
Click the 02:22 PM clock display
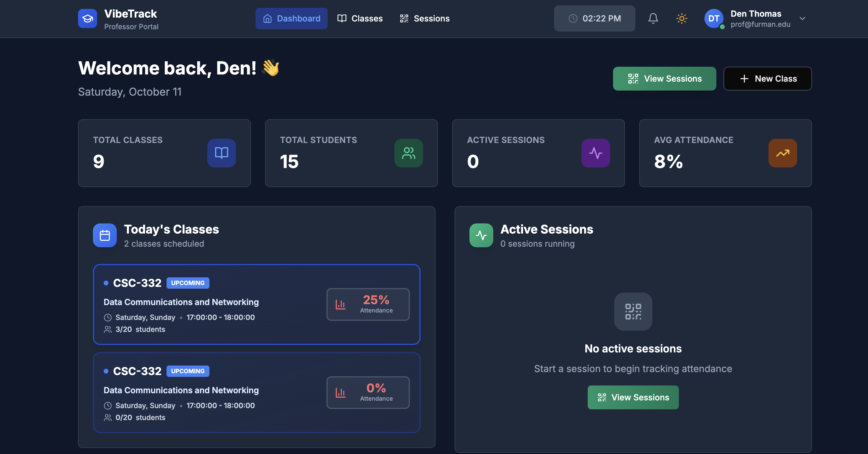pyautogui.click(x=594, y=18)
